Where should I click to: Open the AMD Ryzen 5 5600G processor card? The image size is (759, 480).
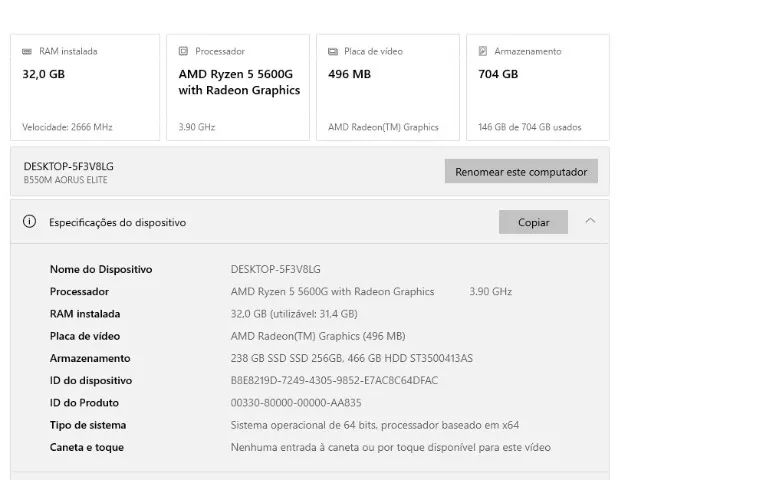pos(238,88)
